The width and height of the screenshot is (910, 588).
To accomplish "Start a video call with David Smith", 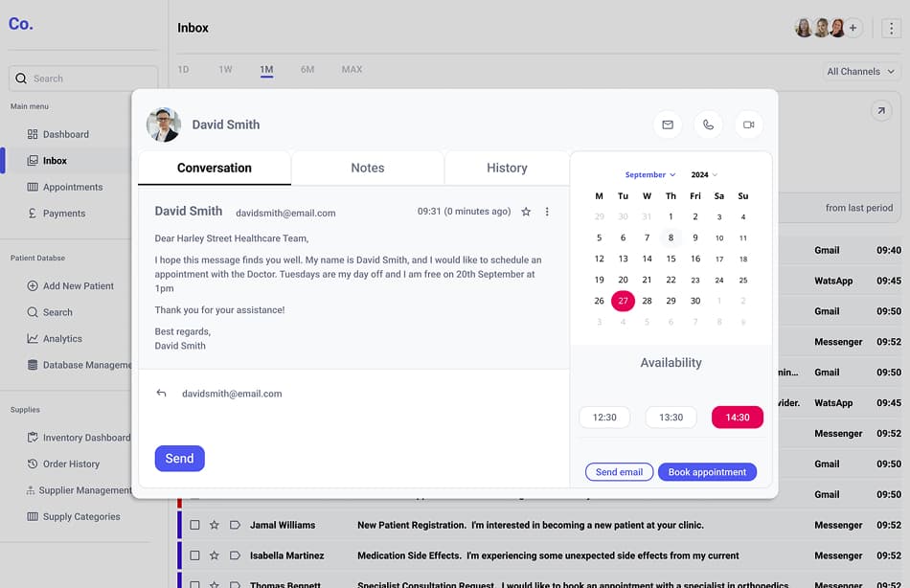I will coord(748,124).
